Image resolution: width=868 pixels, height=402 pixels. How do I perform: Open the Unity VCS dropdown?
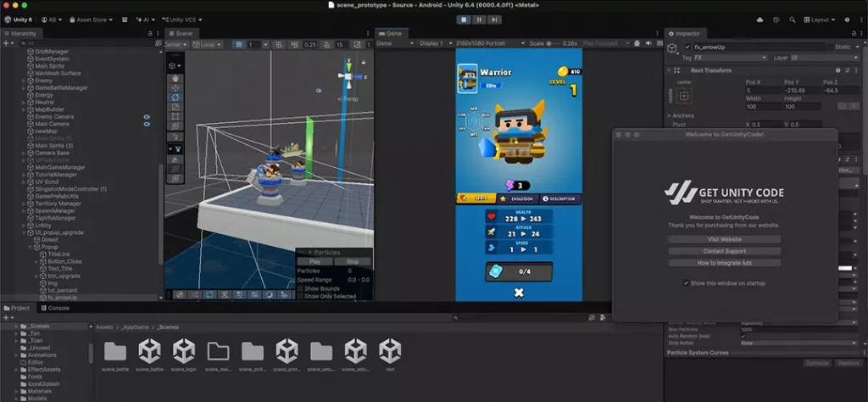[182, 20]
